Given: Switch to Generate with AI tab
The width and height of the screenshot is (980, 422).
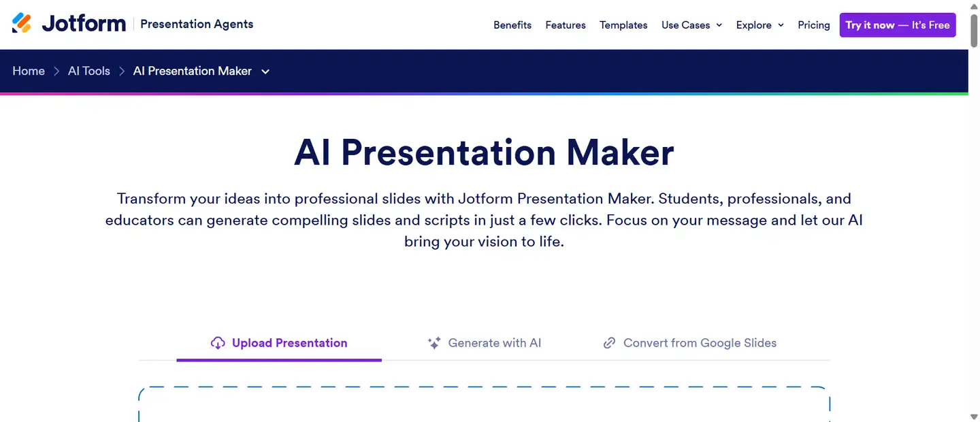Looking at the screenshot, I should pos(484,343).
